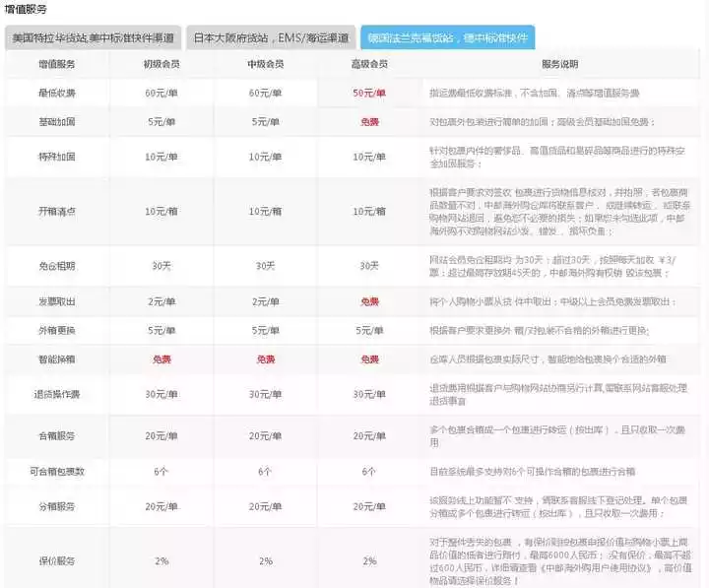This screenshot has height=588, width=709.
Task: Select the 特殊加固 row label
Action: [56, 157]
